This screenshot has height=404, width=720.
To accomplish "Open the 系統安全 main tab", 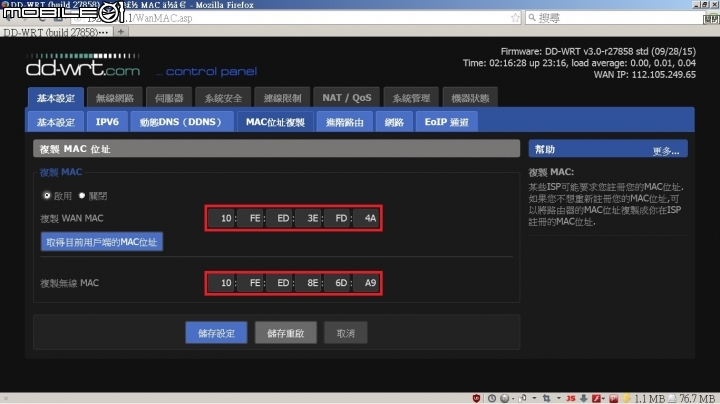I will tap(223, 98).
